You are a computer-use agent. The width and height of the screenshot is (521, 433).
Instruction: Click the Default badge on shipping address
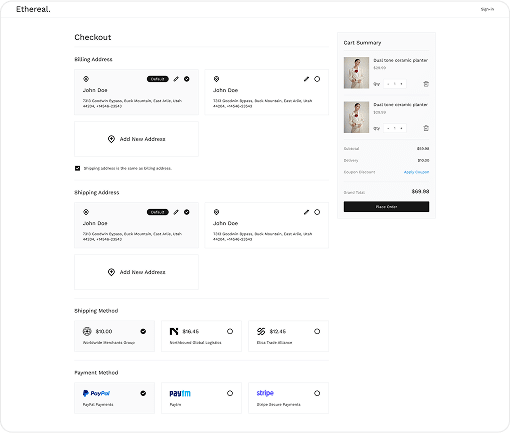click(158, 212)
